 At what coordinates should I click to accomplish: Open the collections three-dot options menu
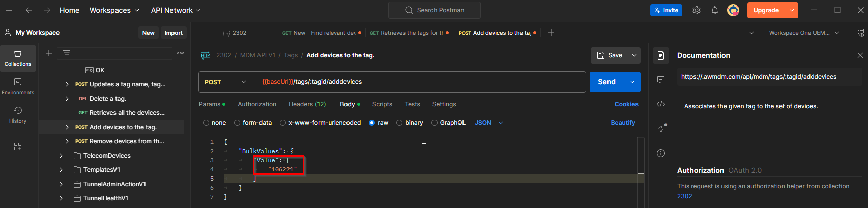tap(181, 53)
